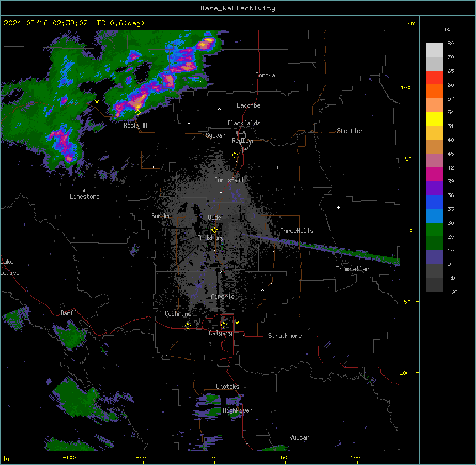Viewport: 476px width, 465px height.
Task: Click the 50 tick on right km axis
Action: click(x=408, y=158)
